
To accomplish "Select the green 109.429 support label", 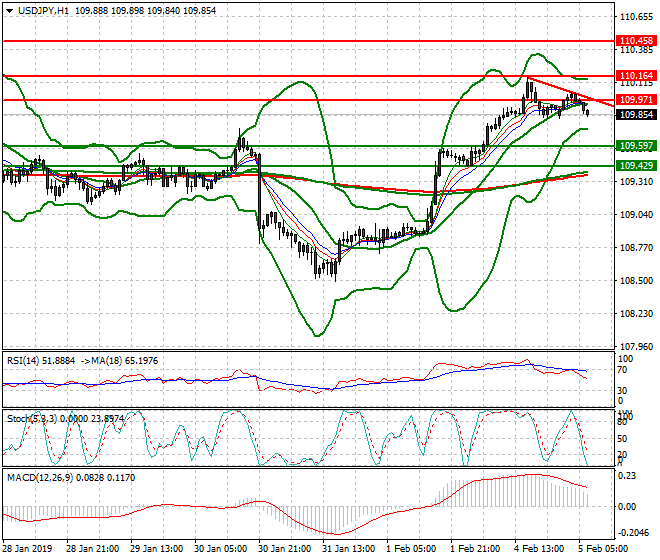I will coord(636,165).
